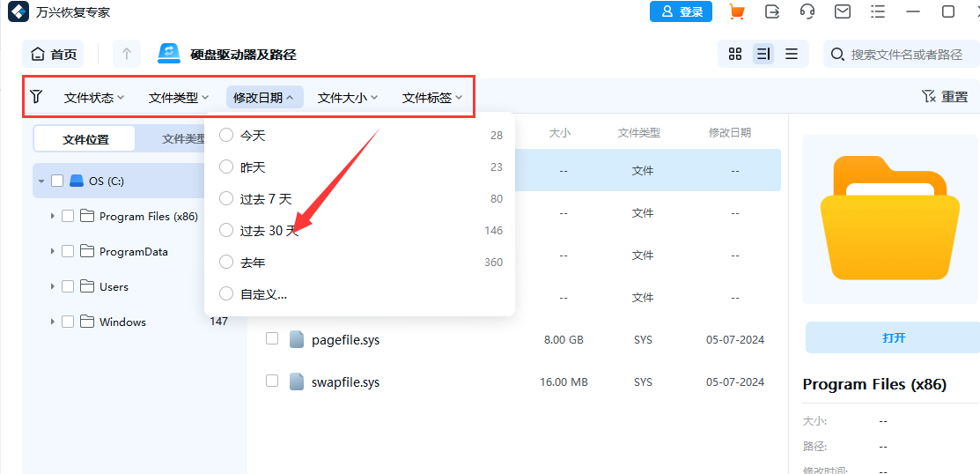Open the hamburger list menu icon
Screen dimensions: 980x474
(x=878, y=11)
